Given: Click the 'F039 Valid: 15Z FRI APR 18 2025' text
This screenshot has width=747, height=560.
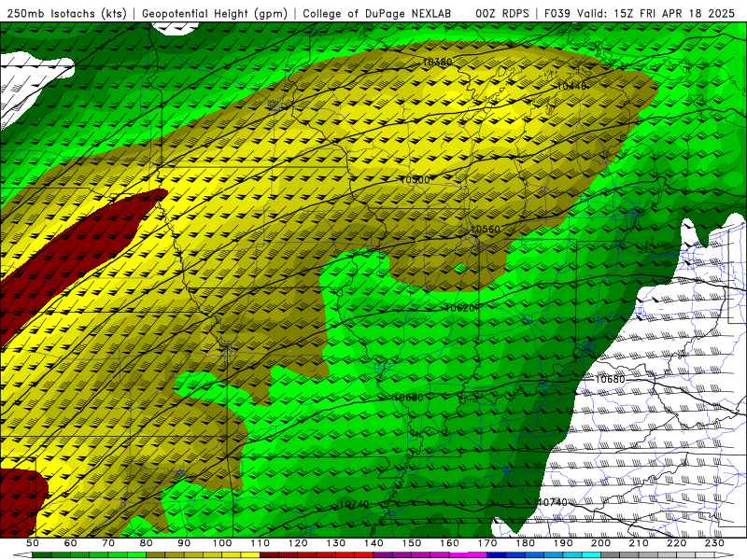Looking at the screenshot, I should 640,13.
